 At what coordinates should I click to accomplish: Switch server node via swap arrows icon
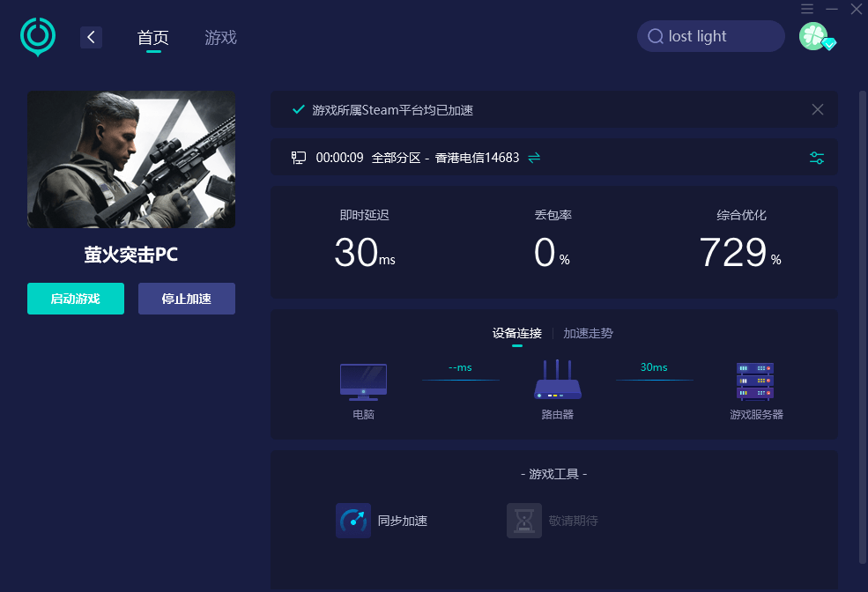pos(534,158)
